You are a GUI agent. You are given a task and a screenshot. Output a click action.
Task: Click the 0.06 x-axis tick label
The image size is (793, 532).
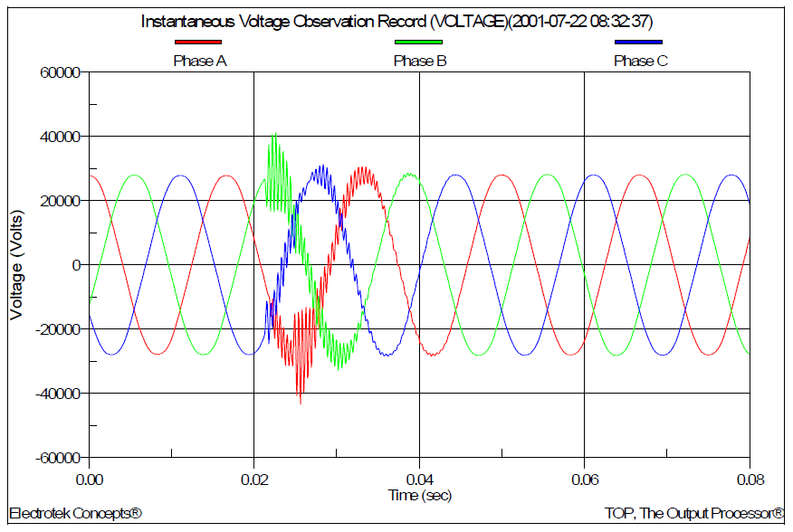(585, 476)
